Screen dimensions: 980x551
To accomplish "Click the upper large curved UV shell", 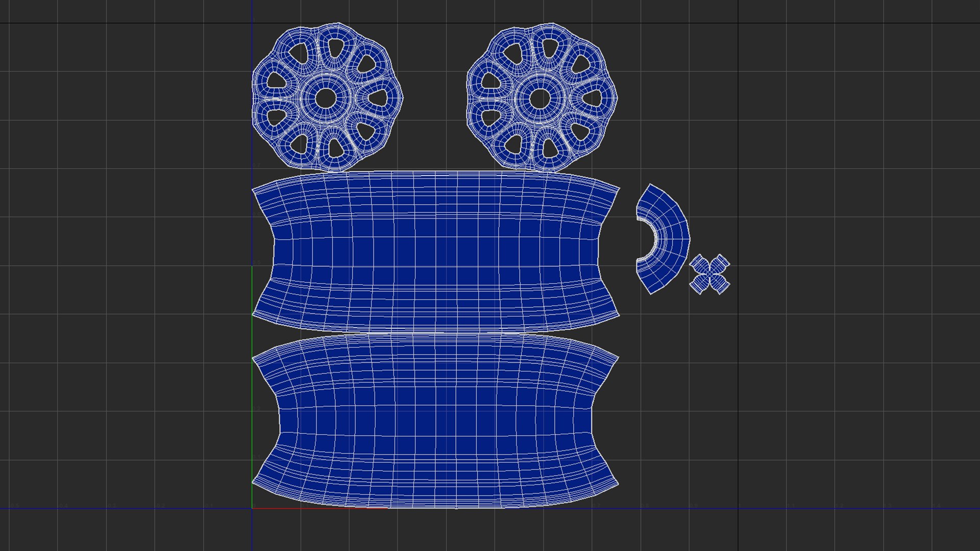I will [x=435, y=252].
